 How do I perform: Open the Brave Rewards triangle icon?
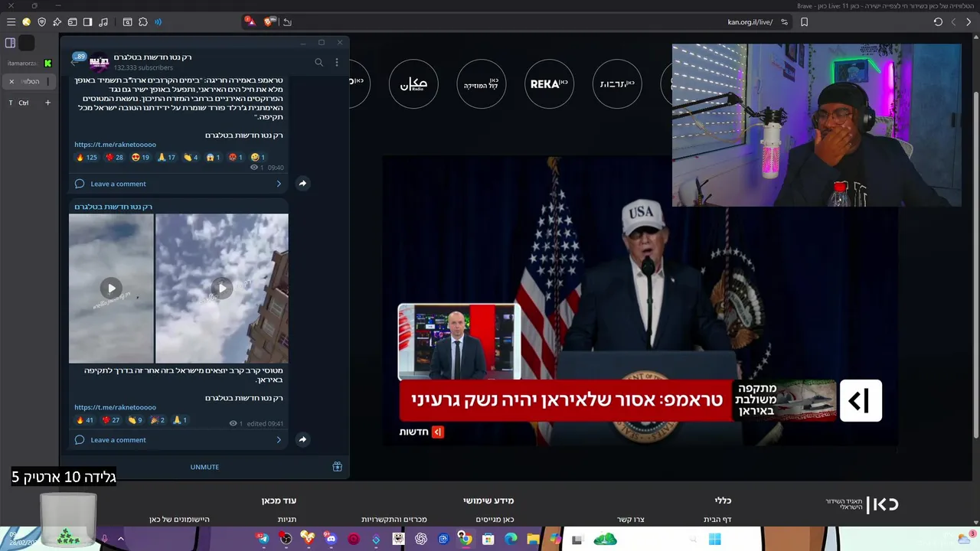click(250, 21)
